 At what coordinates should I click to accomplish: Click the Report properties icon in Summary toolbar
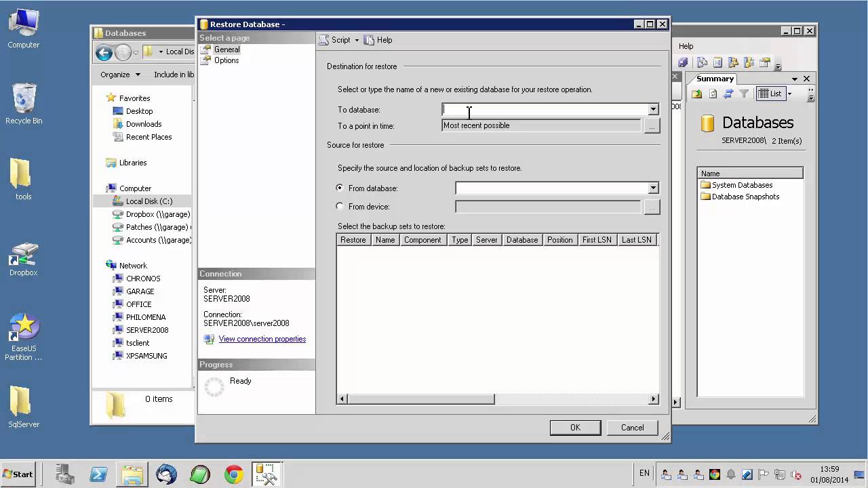click(713, 94)
